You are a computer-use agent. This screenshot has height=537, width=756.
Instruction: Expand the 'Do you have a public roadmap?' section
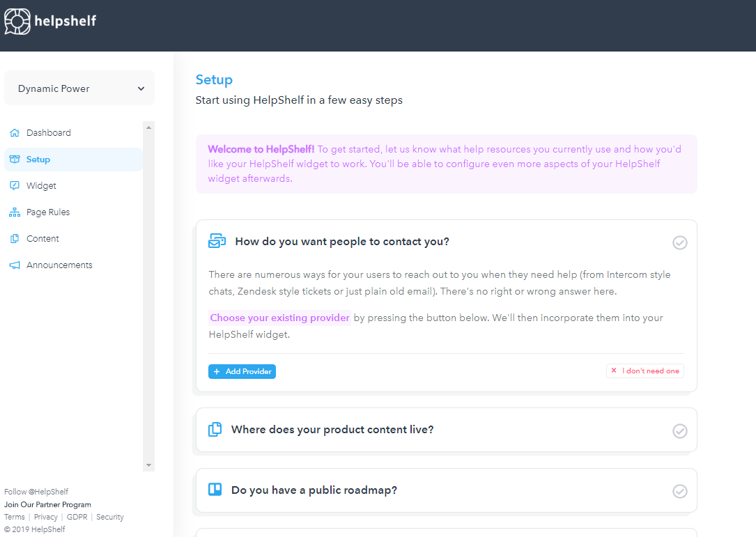(314, 490)
